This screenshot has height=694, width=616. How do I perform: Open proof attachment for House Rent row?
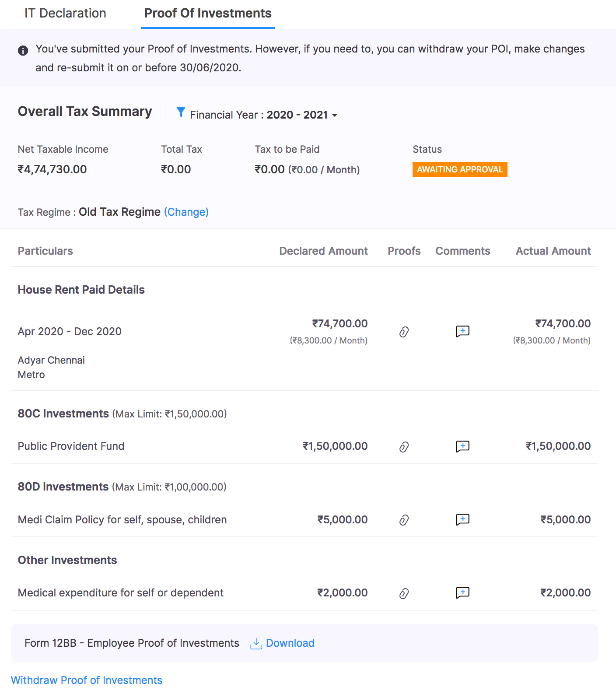pos(404,332)
